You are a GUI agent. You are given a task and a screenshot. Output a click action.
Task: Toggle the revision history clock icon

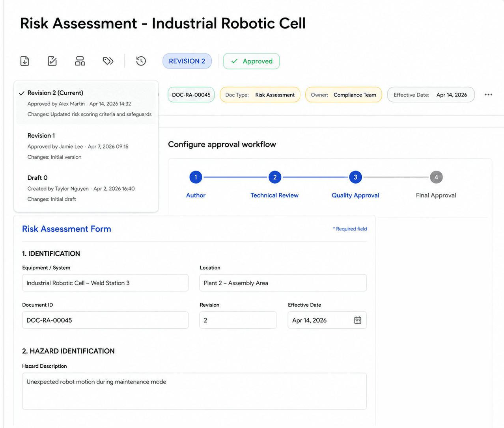coord(141,61)
